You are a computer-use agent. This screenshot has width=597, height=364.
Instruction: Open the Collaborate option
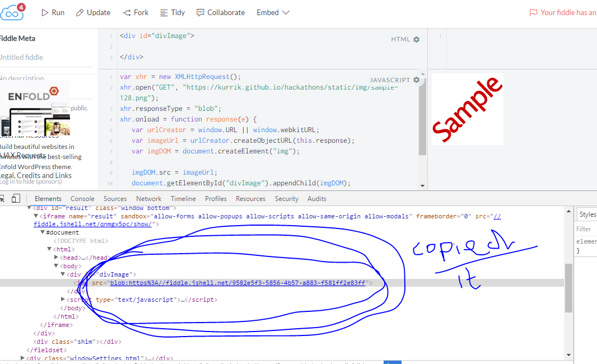click(221, 12)
